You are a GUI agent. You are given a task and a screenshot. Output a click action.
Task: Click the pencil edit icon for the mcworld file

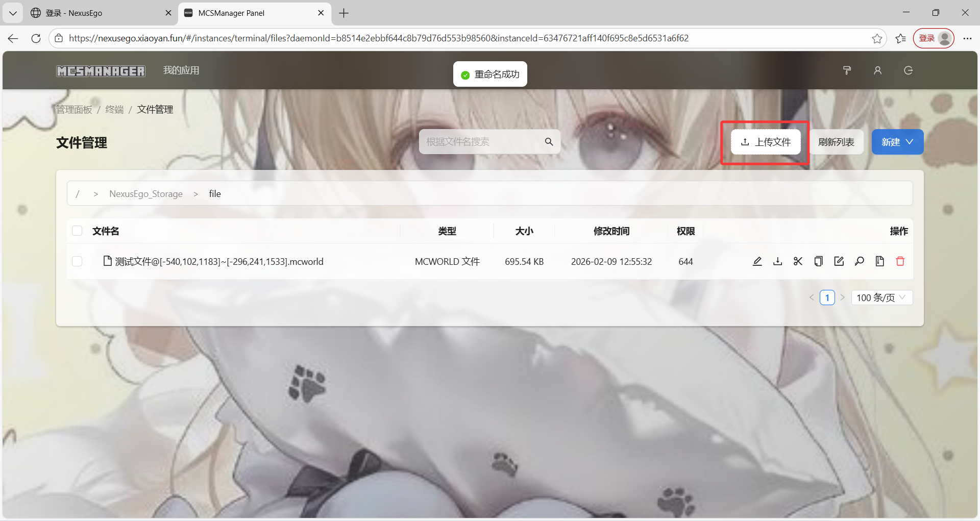757,261
